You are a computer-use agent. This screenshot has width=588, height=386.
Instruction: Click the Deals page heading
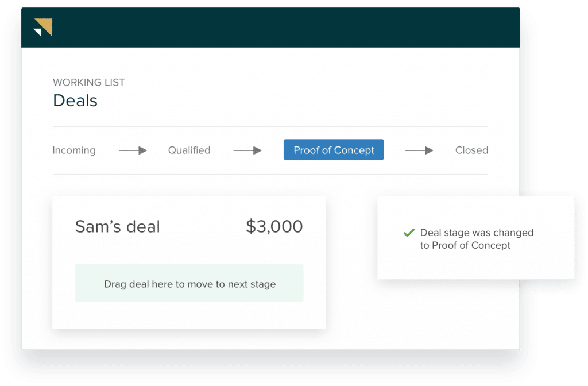pyautogui.click(x=75, y=101)
